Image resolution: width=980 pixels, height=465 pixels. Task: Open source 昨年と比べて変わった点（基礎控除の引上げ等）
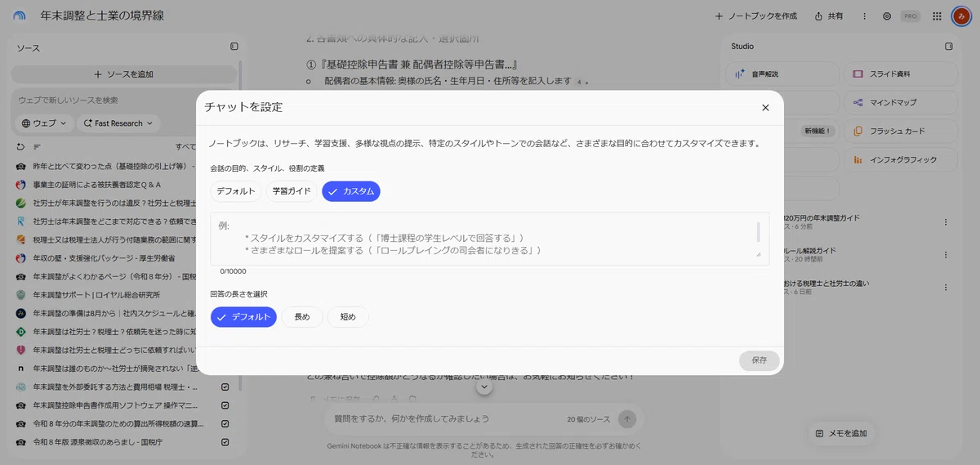point(114,165)
